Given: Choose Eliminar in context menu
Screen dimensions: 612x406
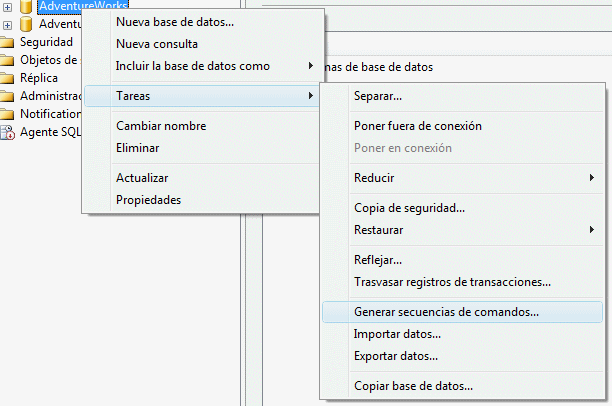Looking at the screenshot, I should pyautogui.click(x=202, y=148).
